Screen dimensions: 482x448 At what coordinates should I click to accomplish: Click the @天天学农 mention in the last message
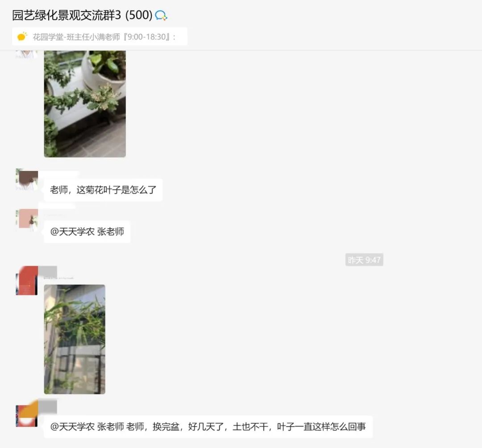click(72, 427)
